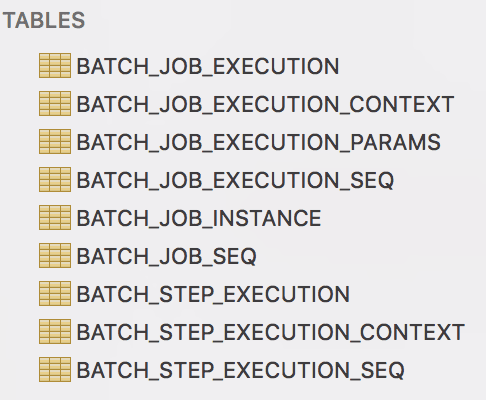Select the BATCH_JOB_EXECUTION_PARAMS table name

[259, 143]
